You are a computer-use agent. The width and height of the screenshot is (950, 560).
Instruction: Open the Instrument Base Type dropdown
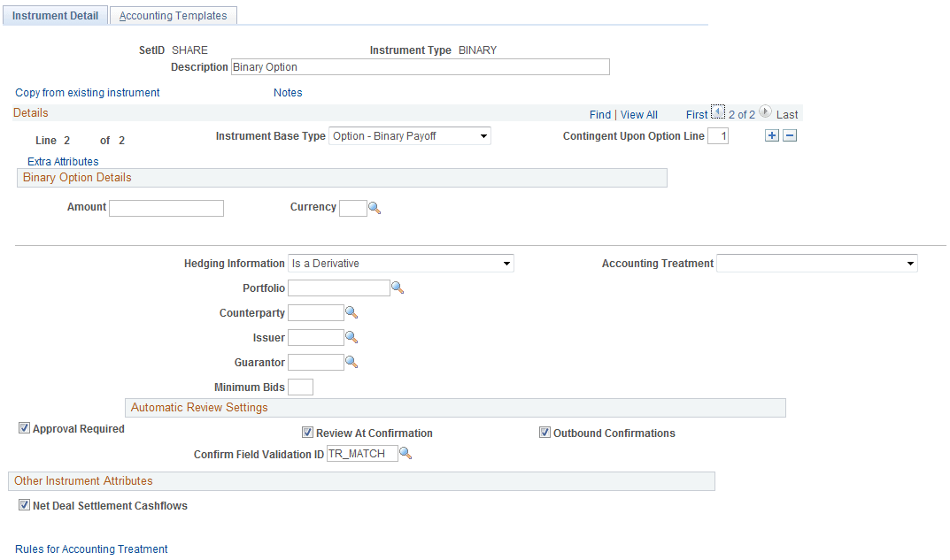(483, 135)
